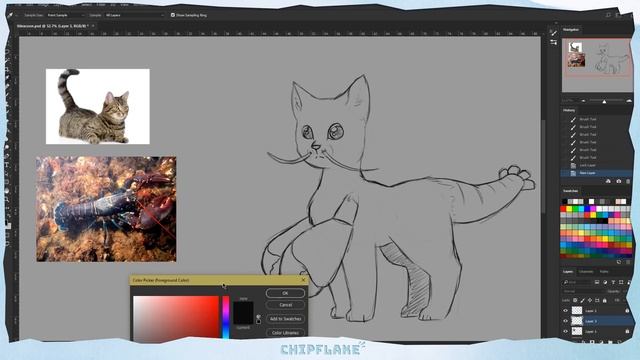Screen dimensions: 640x360
Task: Click the Navigator preview thumbnail
Action: pyautogui.click(x=597, y=65)
